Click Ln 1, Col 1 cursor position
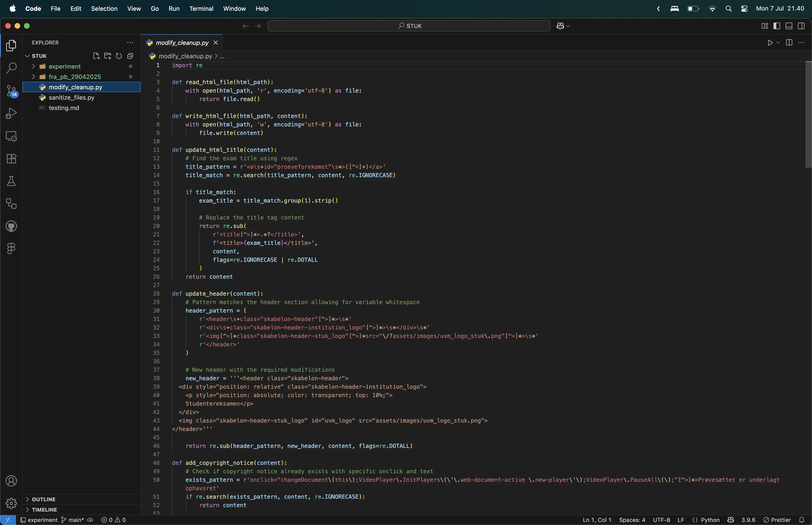This screenshot has width=812, height=525. 597,520
